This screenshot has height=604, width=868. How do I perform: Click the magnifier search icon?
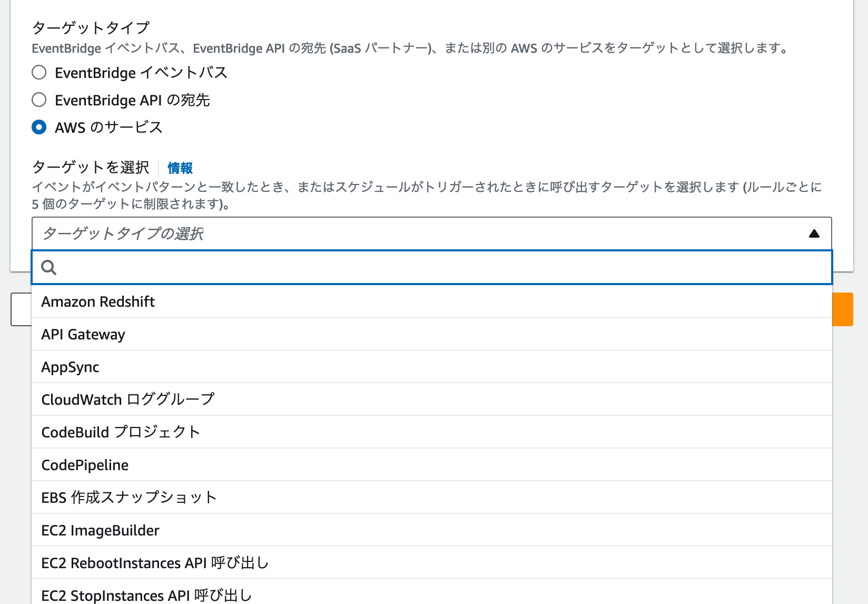(x=49, y=267)
